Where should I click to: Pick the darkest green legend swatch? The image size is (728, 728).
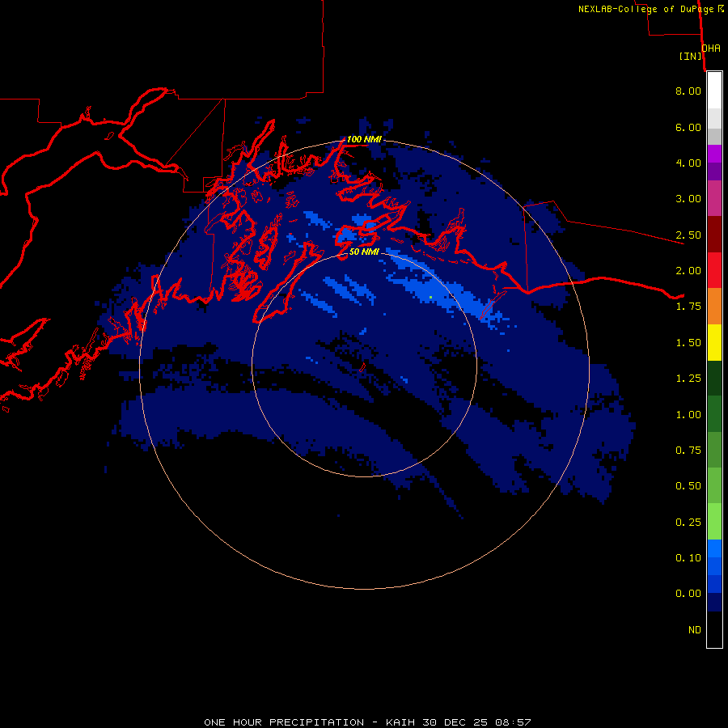[x=714, y=379]
